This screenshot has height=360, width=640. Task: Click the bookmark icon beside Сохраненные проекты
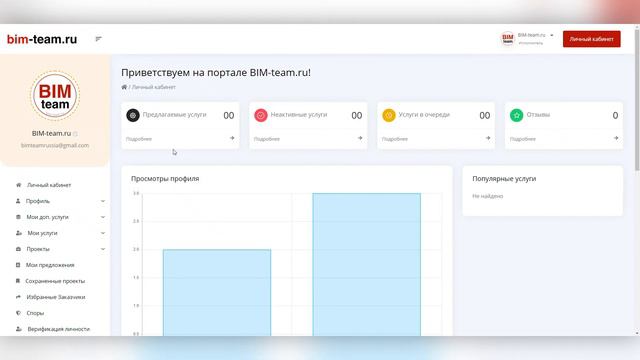(18, 281)
